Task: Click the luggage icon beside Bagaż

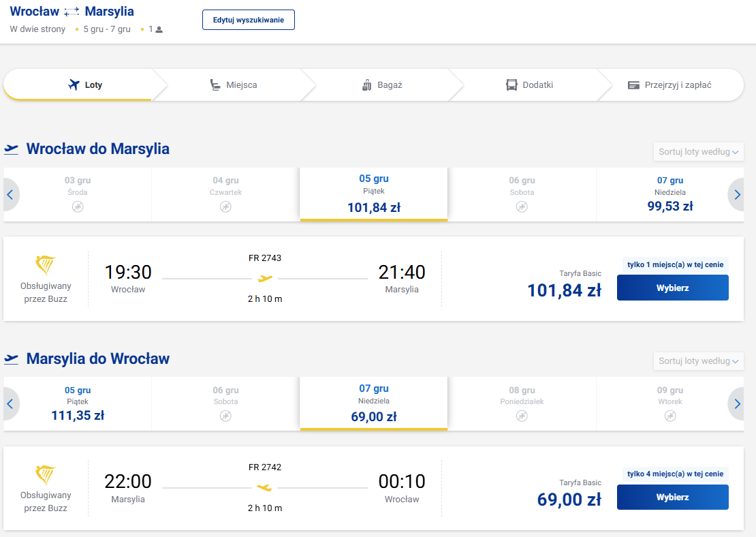Action: (x=367, y=85)
